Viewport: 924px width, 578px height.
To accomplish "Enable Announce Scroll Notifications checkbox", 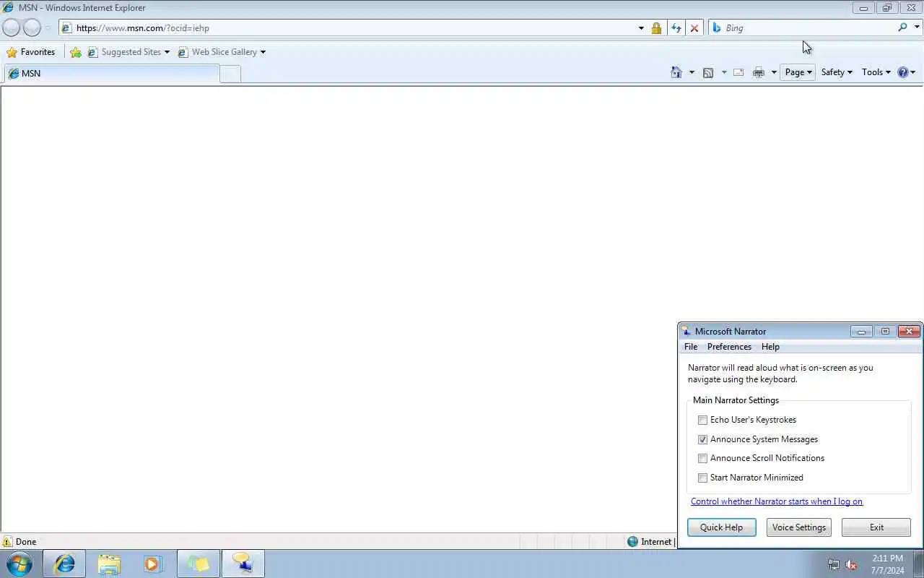I will pos(702,458).
